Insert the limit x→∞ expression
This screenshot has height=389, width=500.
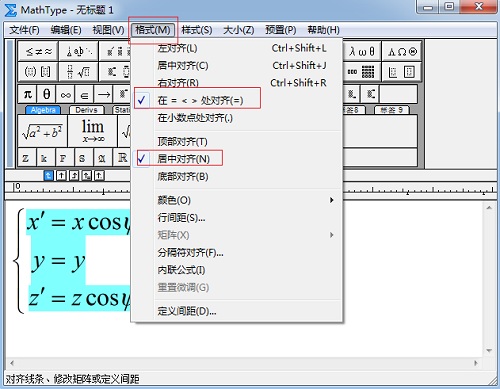click(x=92, y=131)
